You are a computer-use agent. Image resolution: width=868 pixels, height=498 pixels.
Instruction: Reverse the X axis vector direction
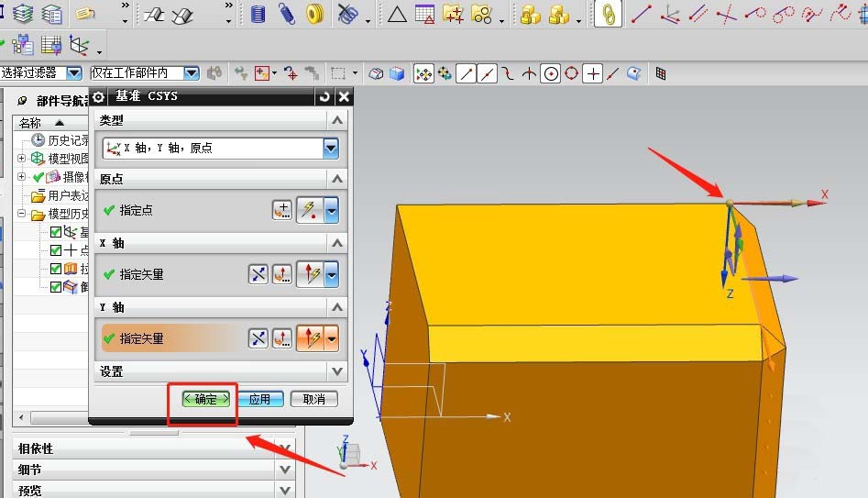coord(258,275)
